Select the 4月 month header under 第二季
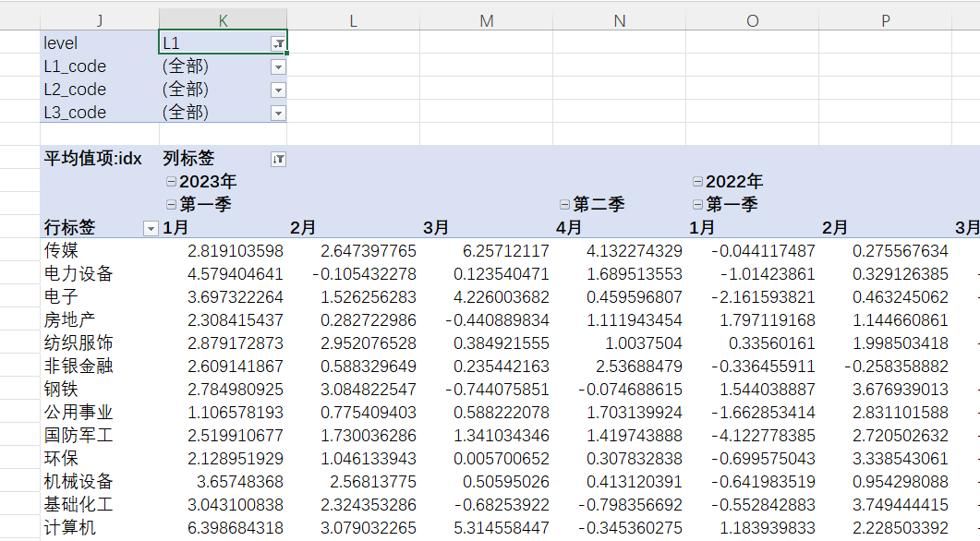980x541 pixels. pyautogui.click(x=620, y=227)
